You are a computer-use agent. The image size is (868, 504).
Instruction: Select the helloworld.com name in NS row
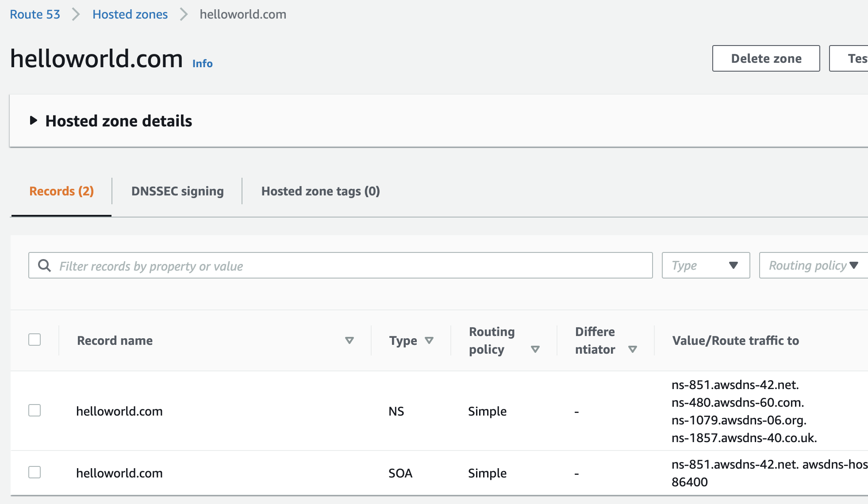(x=119, y=411)
